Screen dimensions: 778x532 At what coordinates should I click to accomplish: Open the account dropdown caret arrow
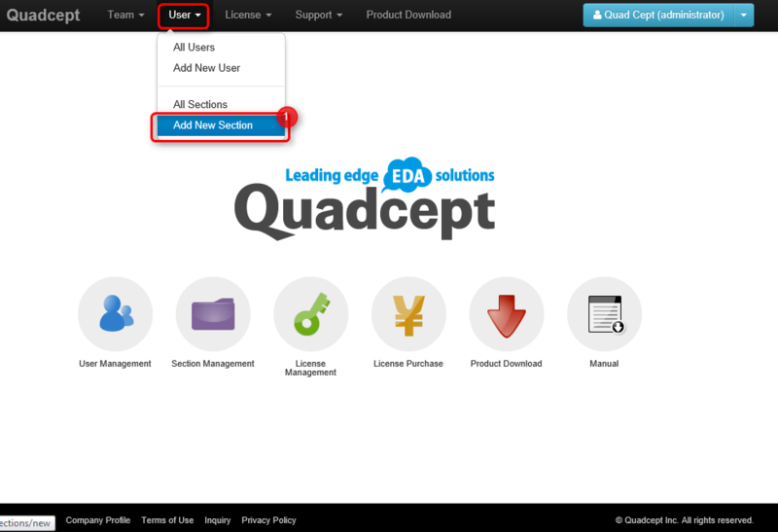coord(744,15)
